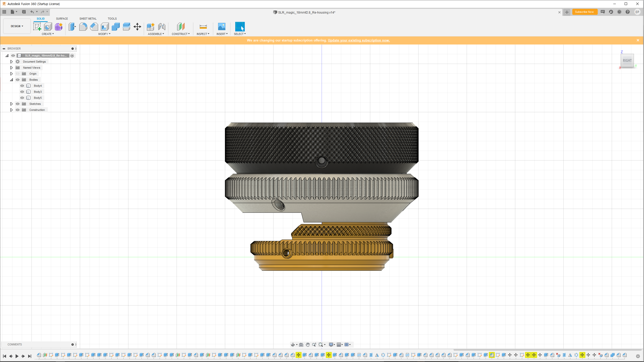The height and width of the screenshot is (362, 644).
Task: Select the Move/Copy tool icon
Action: 137,26
